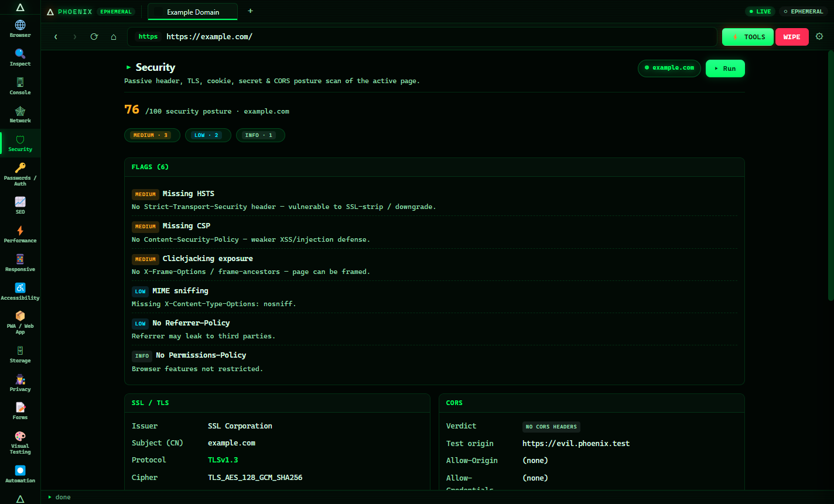
Task: Go forward with the forward arrow
Action: [x=74, y=36]
